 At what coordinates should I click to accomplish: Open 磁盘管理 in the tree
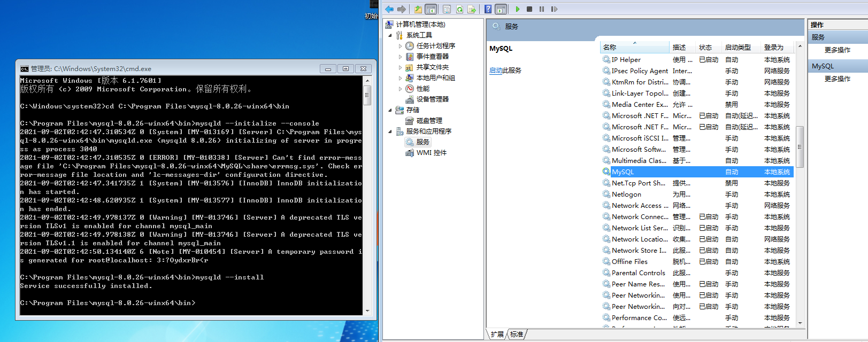429,121
